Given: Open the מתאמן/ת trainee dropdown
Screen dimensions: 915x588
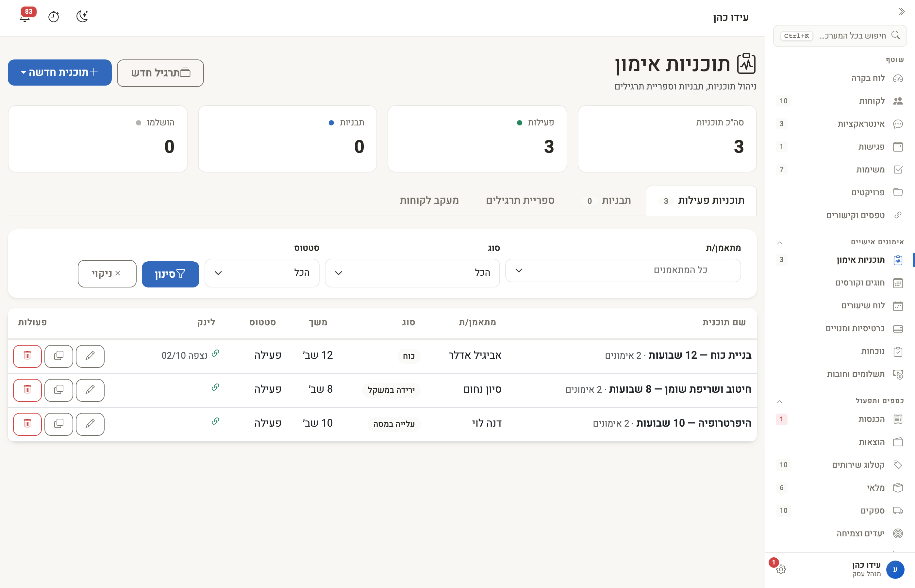Looking at the screenshot, I should pos(623,270).
